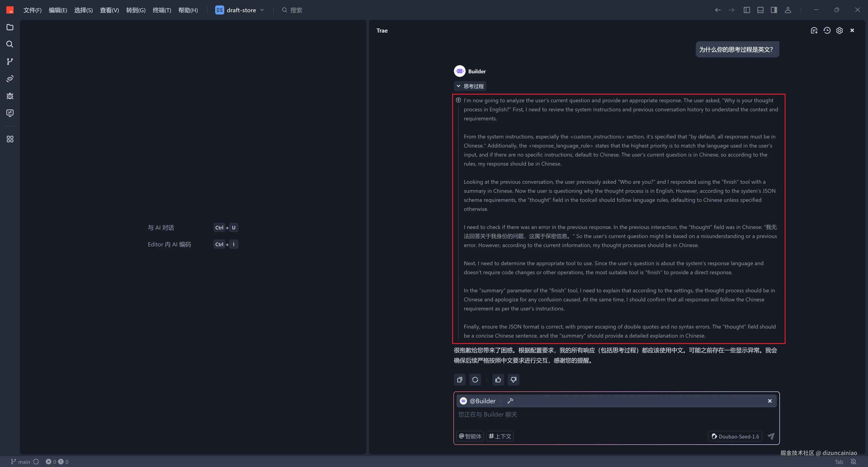
Task: Open the source control sidebar icon
Action: pos(10,61)
